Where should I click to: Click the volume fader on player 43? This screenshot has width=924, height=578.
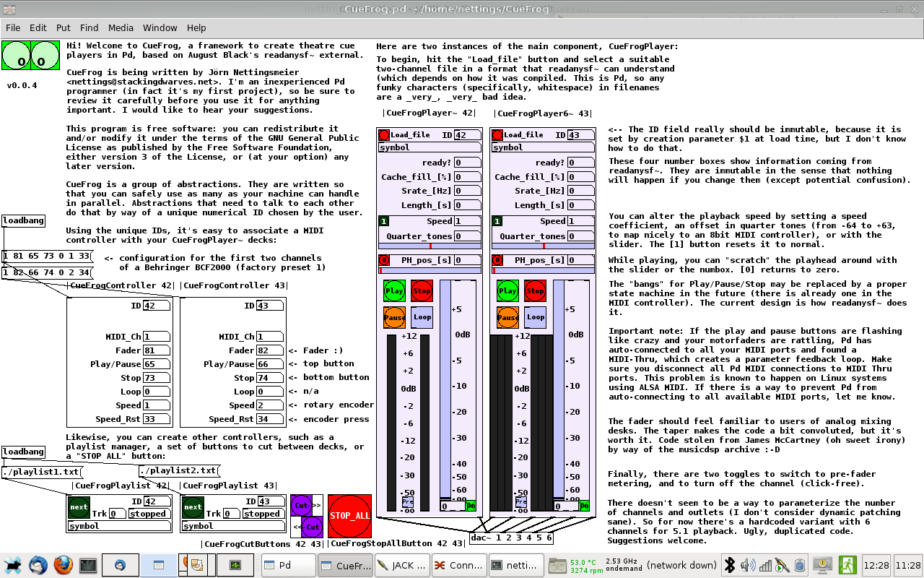coord(558,390)
